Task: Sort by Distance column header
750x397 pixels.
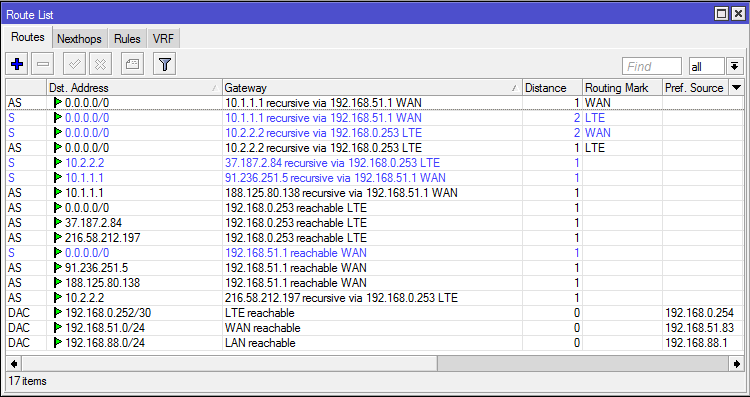Action: click(x=551, y=88)
